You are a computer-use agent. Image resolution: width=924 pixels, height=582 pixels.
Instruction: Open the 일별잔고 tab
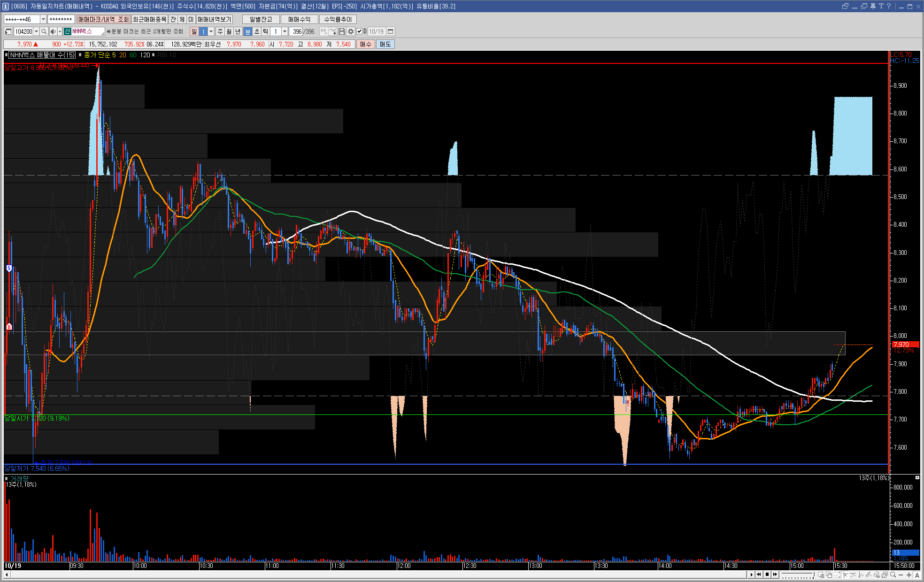[261, 19]
